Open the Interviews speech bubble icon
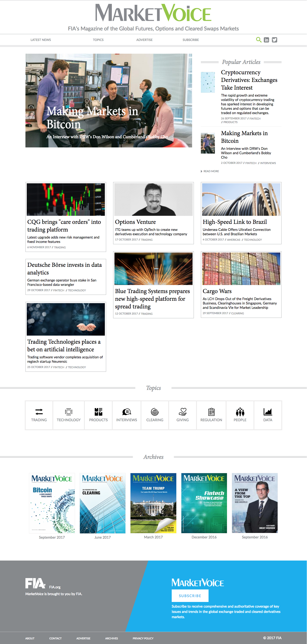Image resolution: width=307 pixels, height=644 pixels. pyautogui.click(x=127, y=412)
